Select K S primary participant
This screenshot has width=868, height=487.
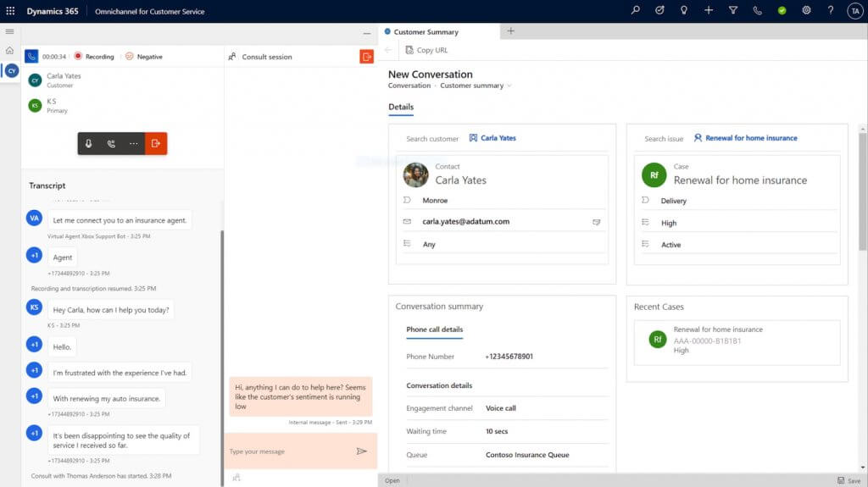tap(48, 105)
